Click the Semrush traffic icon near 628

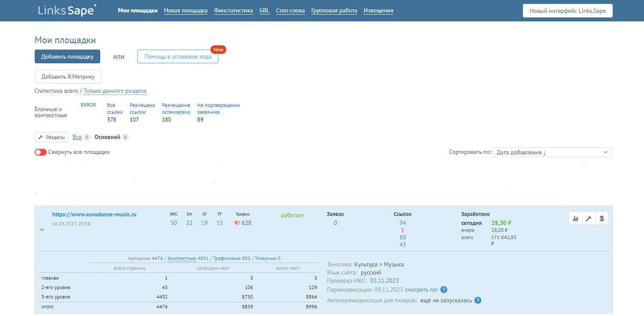coord(237,223)
